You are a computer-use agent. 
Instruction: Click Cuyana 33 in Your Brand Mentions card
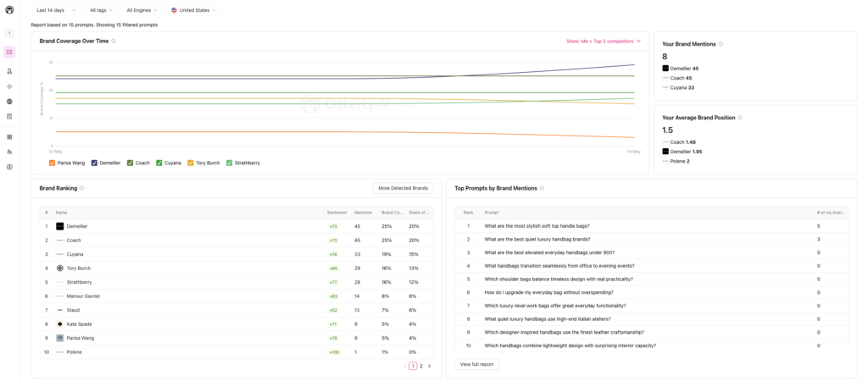(x=682, y=87)
